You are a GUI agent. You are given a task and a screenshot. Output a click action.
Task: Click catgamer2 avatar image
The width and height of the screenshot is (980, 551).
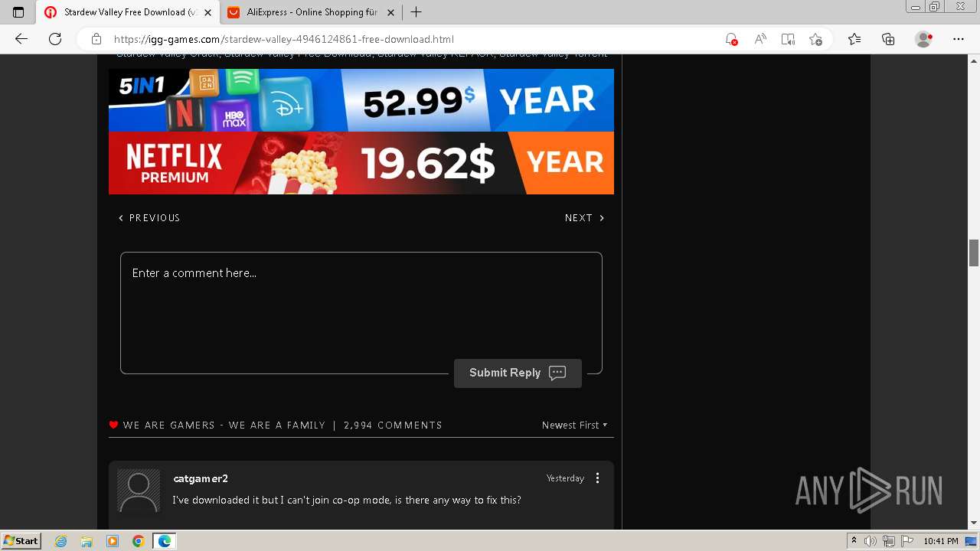tap(139, 490)
